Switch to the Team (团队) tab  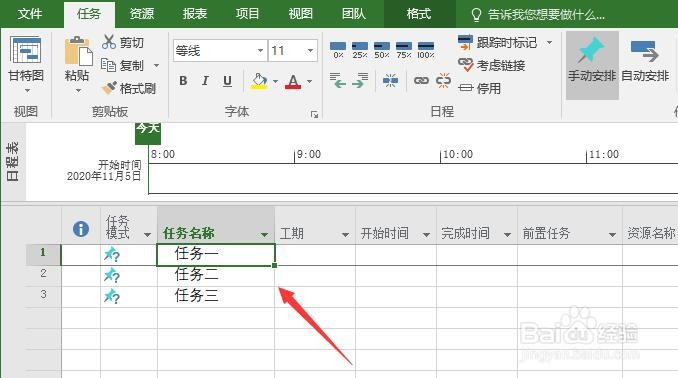click(354, 14)
